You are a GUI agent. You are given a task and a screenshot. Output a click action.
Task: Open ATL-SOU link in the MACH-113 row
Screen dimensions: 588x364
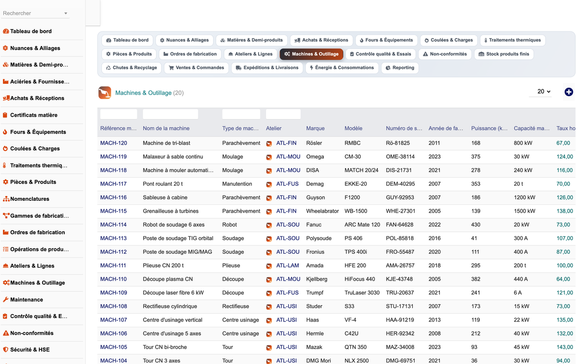tap(288, 238)
